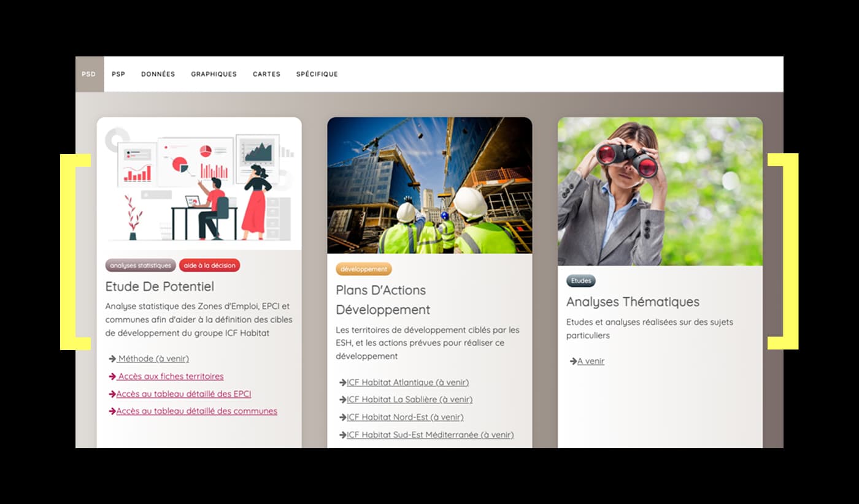Screen dimensions: 859x504
Task: Open 'ICF Habitat Sud-Est Méditerranée' link
Action: point(429,435)
